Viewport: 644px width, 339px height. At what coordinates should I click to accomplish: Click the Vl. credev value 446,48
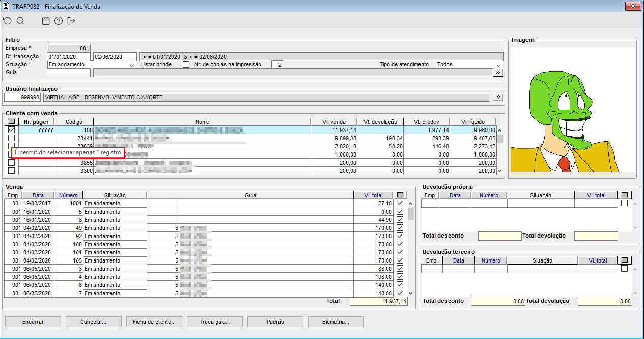pos(427,146)
